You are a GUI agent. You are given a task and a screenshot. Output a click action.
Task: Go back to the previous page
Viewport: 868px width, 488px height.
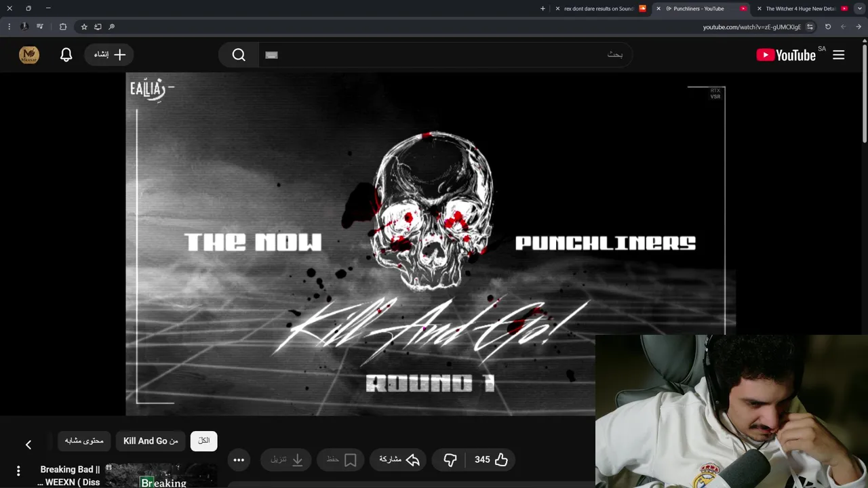pyautogui.click(x=859, y=27)
